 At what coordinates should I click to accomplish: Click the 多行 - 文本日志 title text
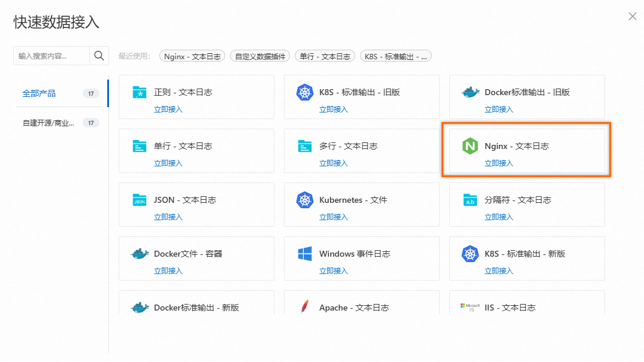click(348, 146)
